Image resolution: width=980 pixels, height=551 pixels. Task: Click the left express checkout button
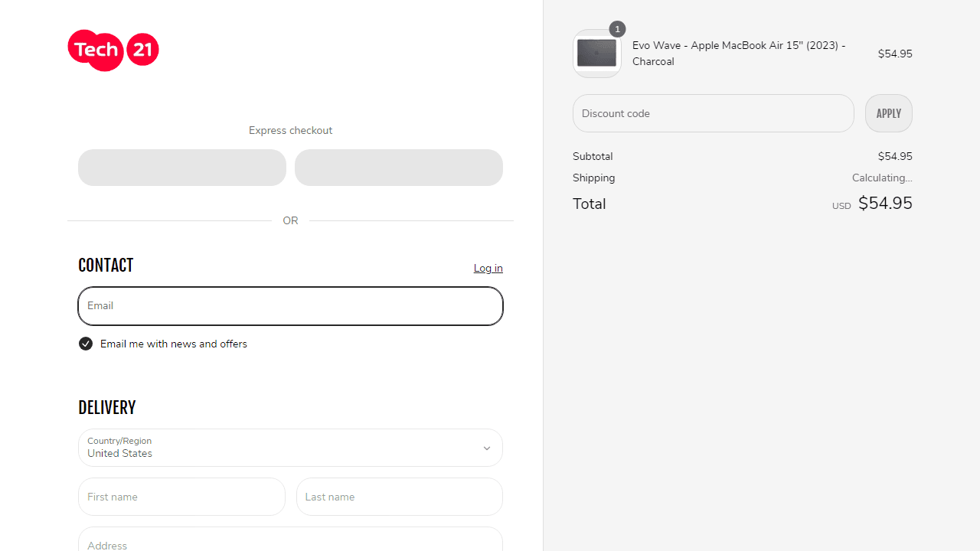pos(182,168)
